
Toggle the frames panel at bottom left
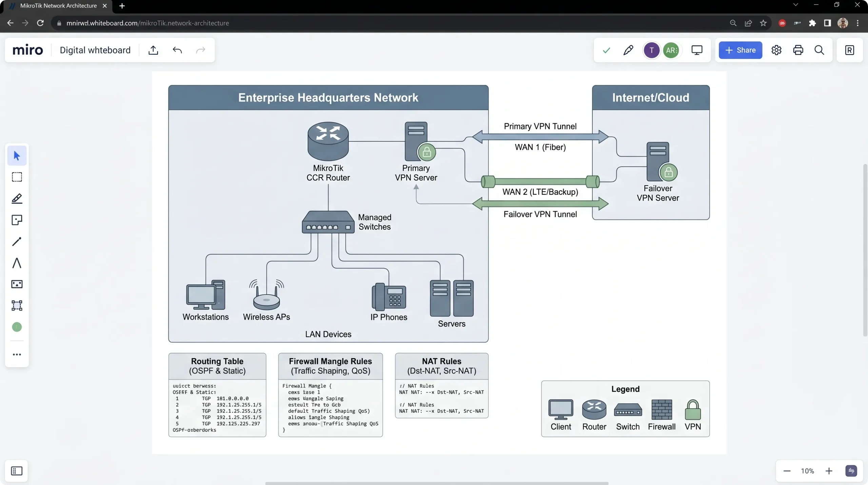point(17,471)
